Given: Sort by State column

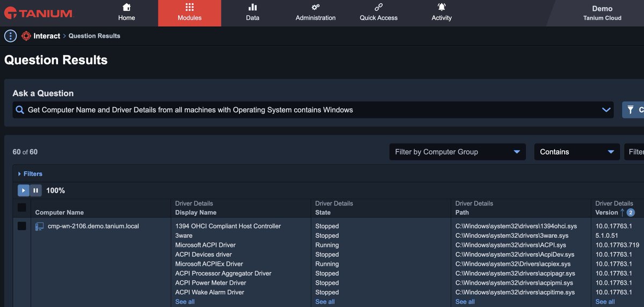Looking at the screenshot, I should tap(323, 213).
